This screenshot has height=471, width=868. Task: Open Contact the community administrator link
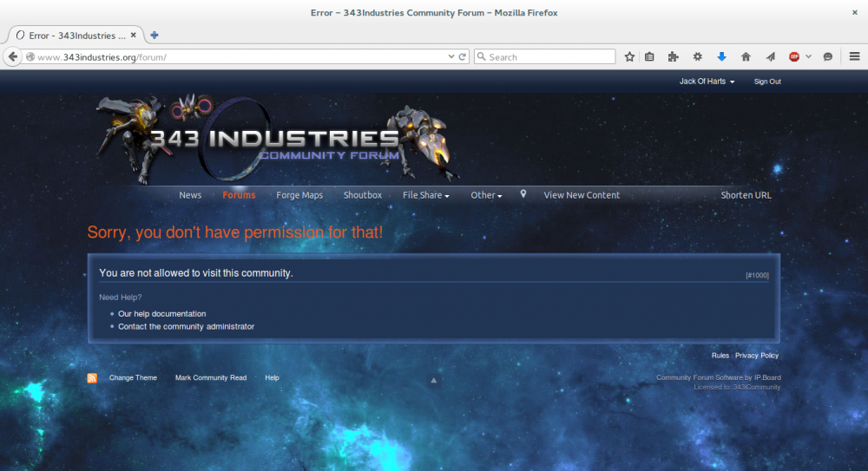coord(186,327)
